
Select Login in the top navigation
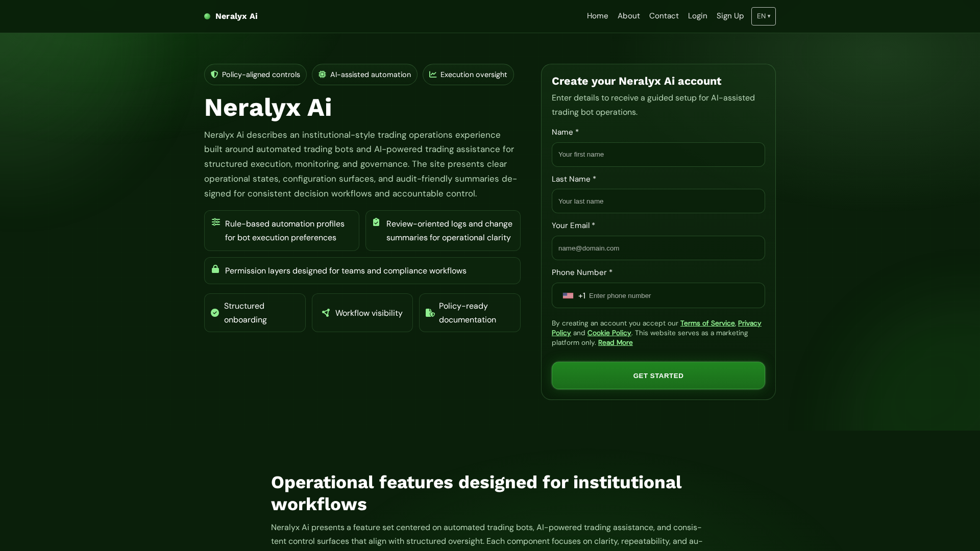tap(697, 16)
